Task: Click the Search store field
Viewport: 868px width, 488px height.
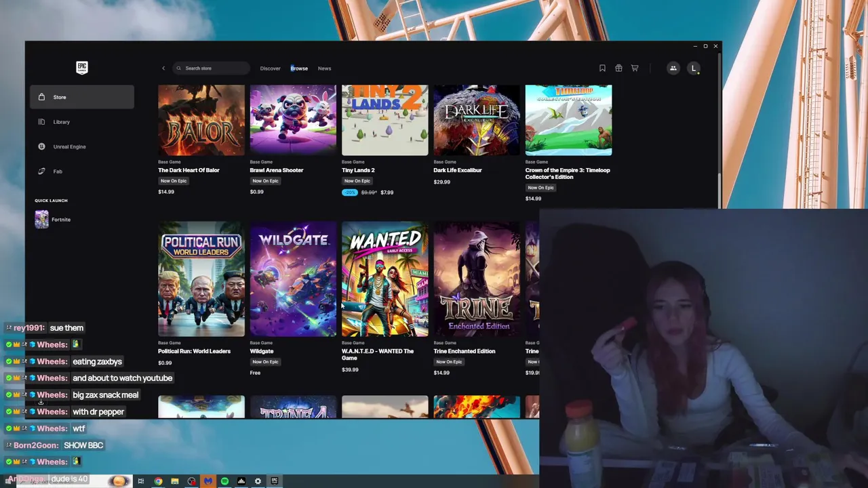Action: [x=212, y=68]
